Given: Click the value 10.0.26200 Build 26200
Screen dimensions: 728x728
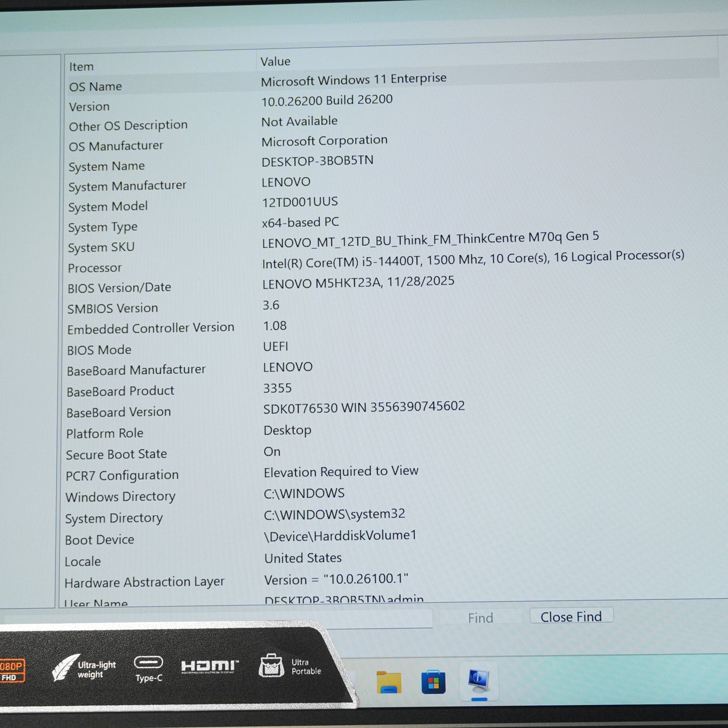Looking at the screenshot, I should click(327, 100).
